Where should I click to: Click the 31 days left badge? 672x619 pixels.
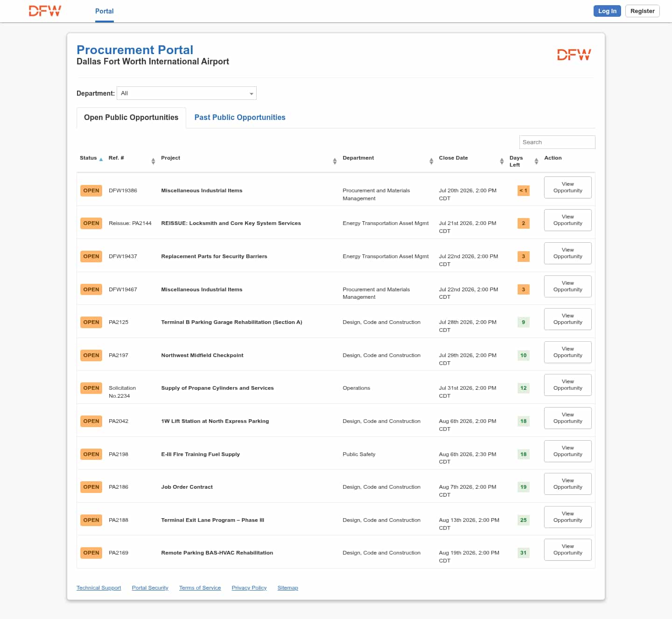coord(524,553)
